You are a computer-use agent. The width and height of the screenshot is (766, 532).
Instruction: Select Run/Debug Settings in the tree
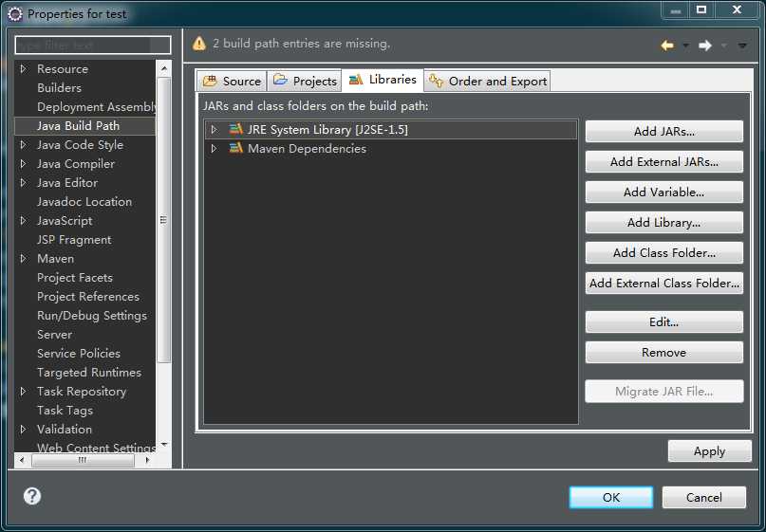(92, 315)
